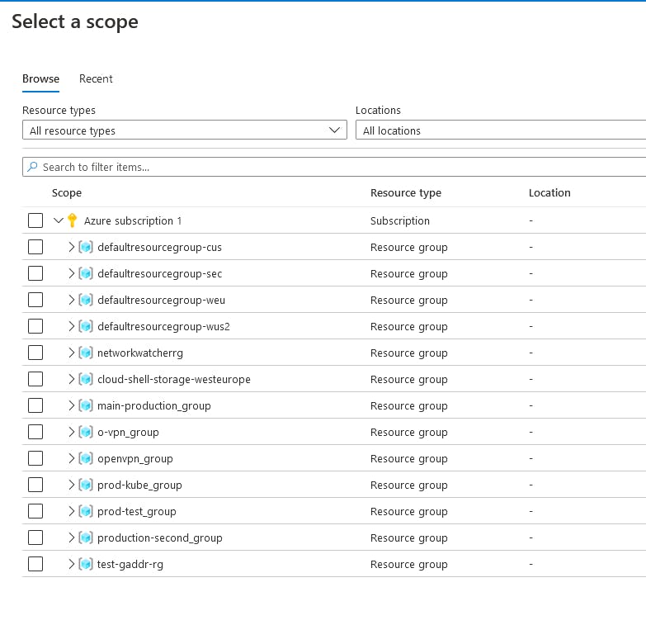646x644 pixels.
Task: Check the defaultresourcegroup-weu checkbox
Action: [x=35, y=300]
